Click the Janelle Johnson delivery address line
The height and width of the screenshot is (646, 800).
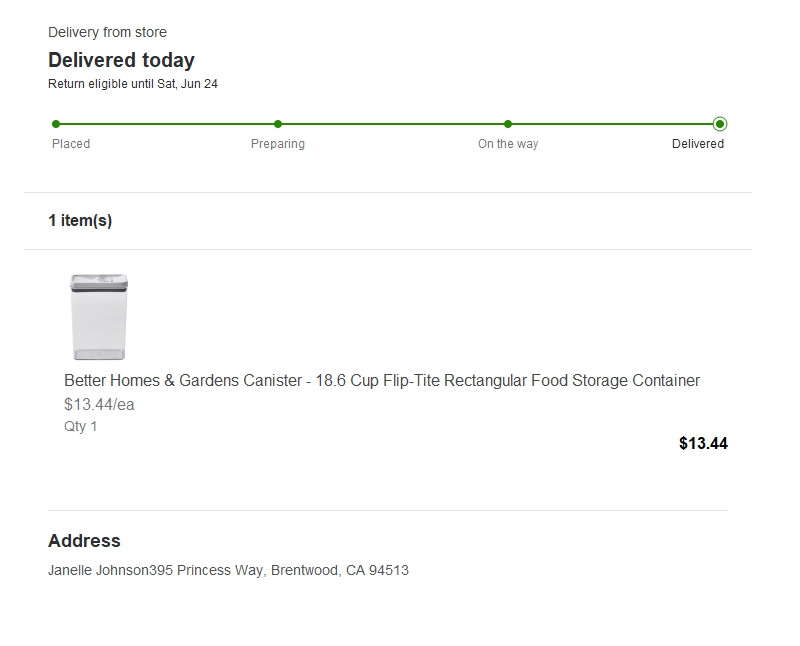click(x=228, y=571)
